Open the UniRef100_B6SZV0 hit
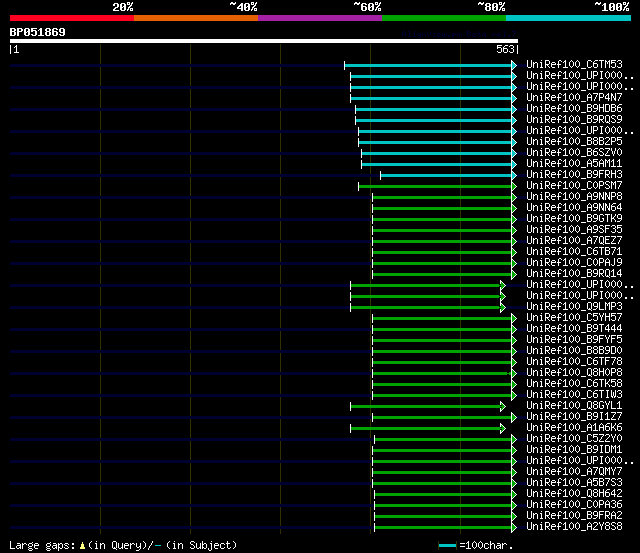Viewport: 640px width, 553px height. (x=574, y=153)
